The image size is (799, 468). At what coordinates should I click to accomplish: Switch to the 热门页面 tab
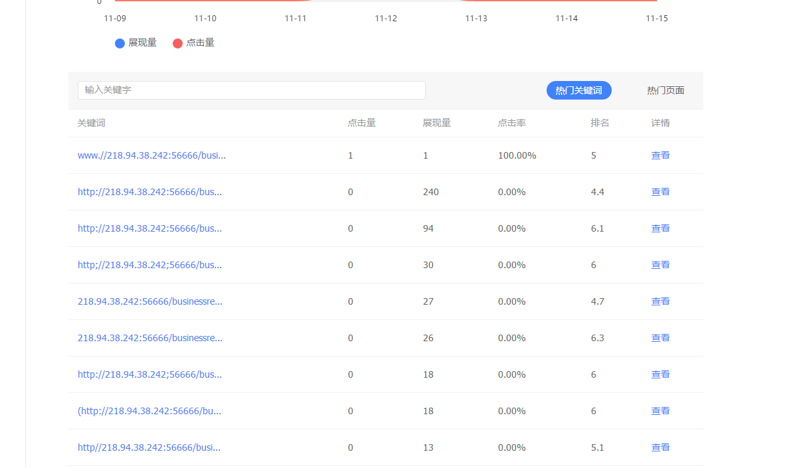click(665, 90)
